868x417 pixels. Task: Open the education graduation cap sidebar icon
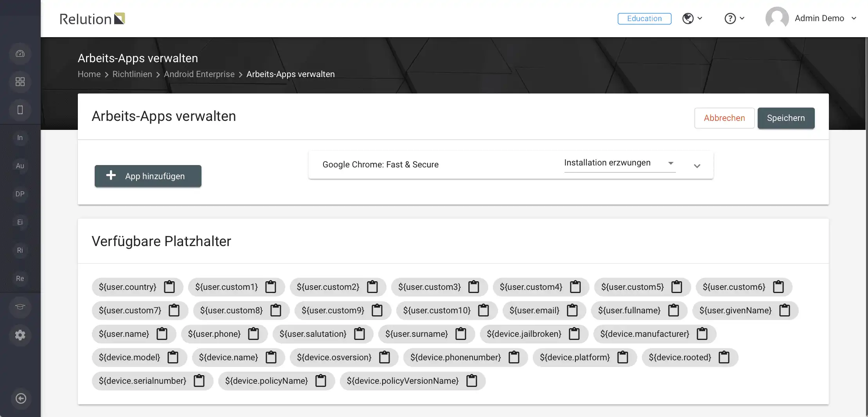pos(20,307)
